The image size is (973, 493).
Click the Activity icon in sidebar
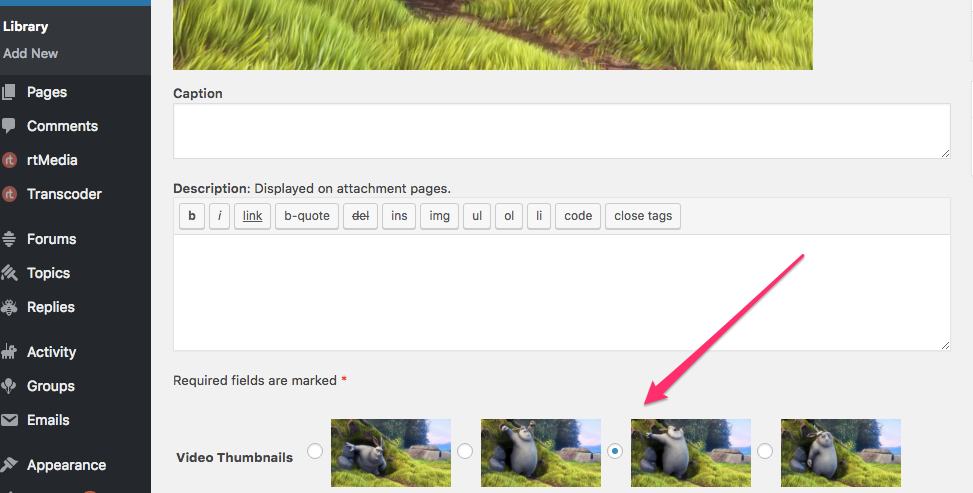click(x=10, y=352)
